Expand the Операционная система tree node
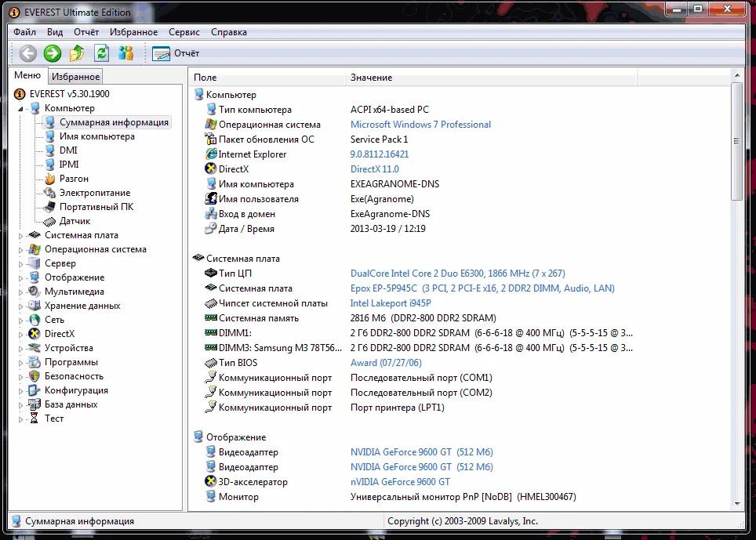Screen dimensions: 756x540 21,249
